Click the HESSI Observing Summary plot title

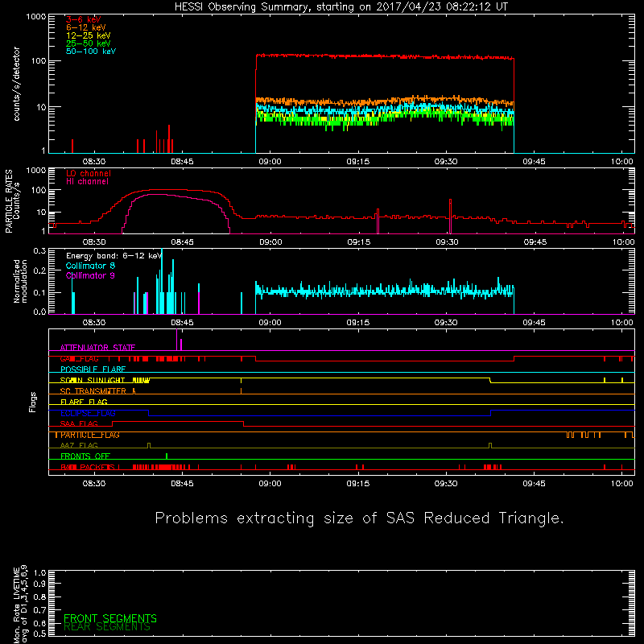click(x=341, y=7)
